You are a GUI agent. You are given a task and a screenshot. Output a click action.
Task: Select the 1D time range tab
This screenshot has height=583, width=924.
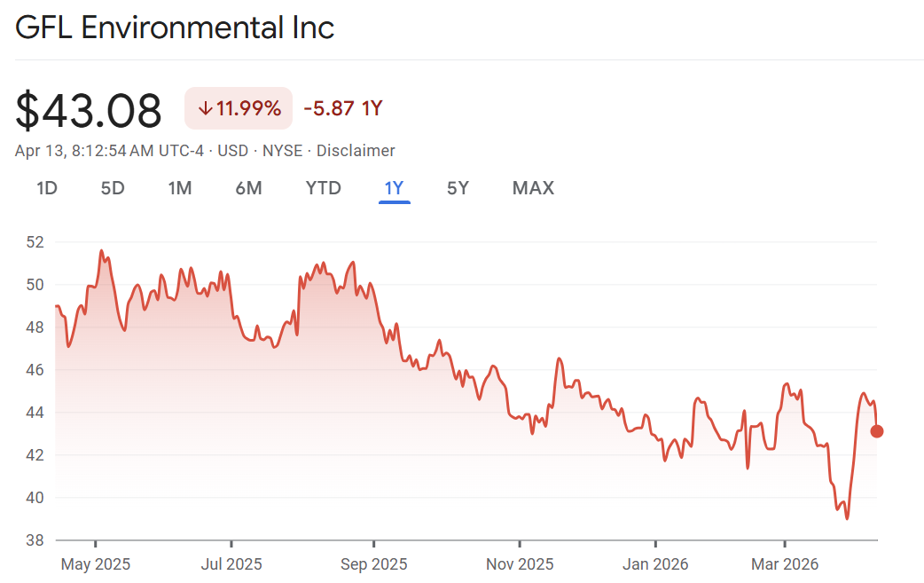(x=47, y=188)
